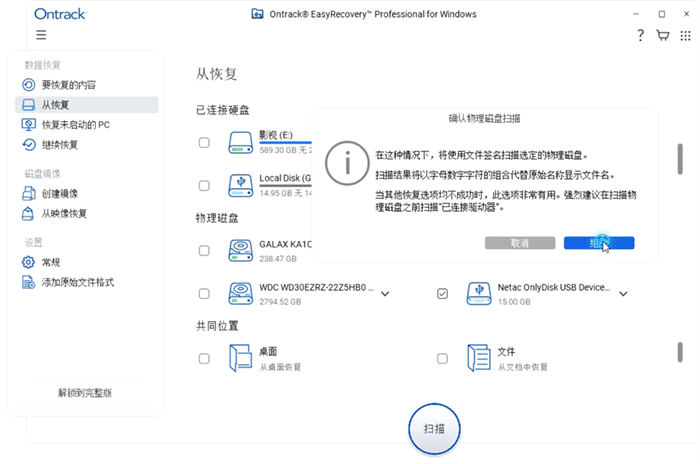This screenshot has width=700, height=464.
Task: Click the 2794.52 GB size text
Action: point(280,302)
